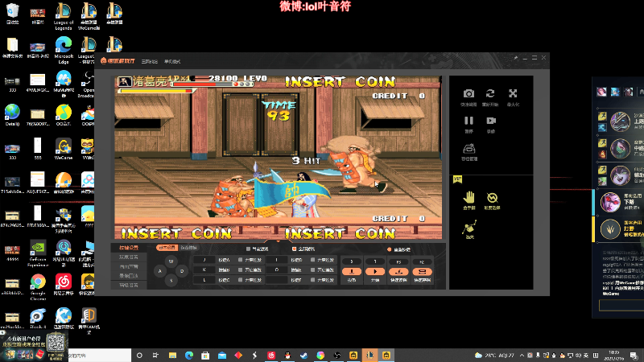Click the L key binding field

click(204, 279)
